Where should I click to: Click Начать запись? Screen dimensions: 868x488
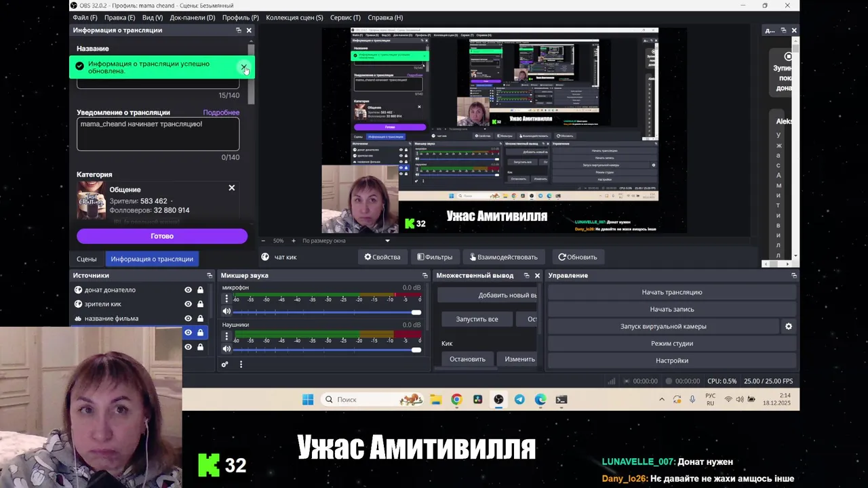click(672, 309)
